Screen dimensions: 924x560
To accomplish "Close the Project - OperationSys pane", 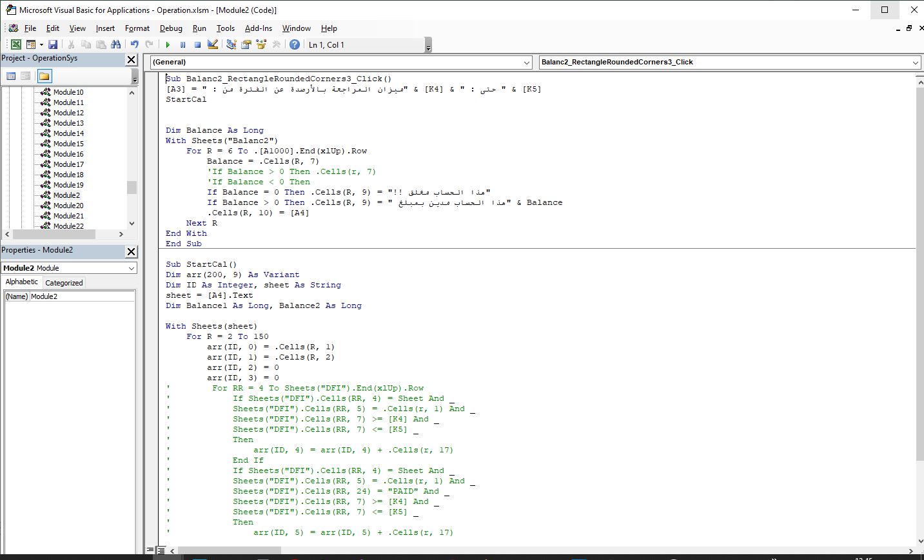I will (131, 59).
